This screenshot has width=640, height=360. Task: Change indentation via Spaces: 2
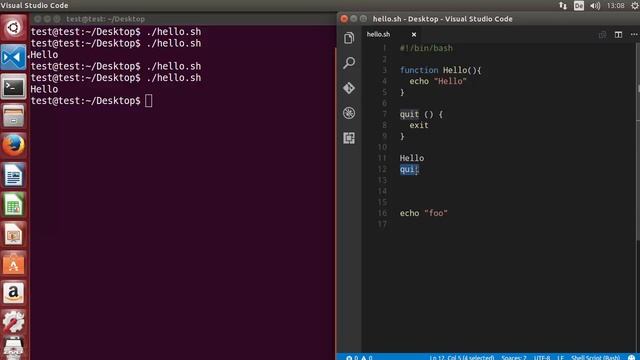tap(514, 357)
